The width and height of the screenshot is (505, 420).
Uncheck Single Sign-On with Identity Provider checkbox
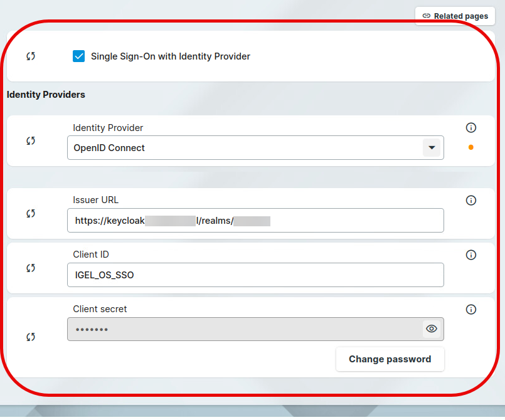[x=79, y=56]
